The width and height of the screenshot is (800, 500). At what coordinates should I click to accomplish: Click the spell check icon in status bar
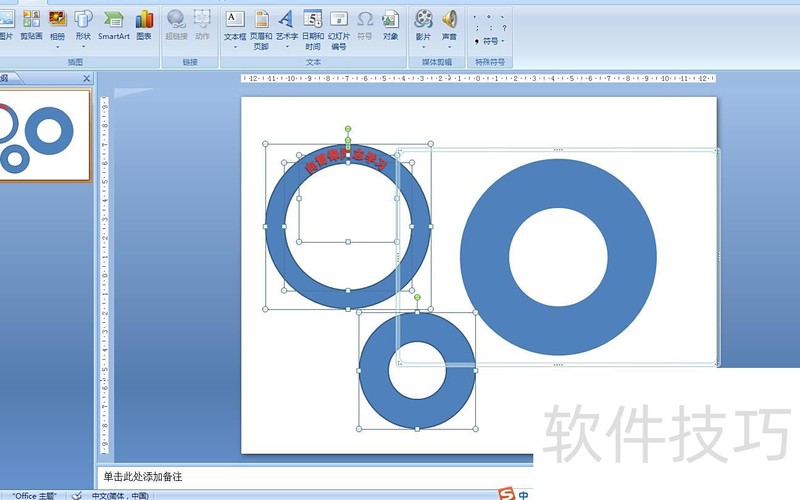(77, 495)
